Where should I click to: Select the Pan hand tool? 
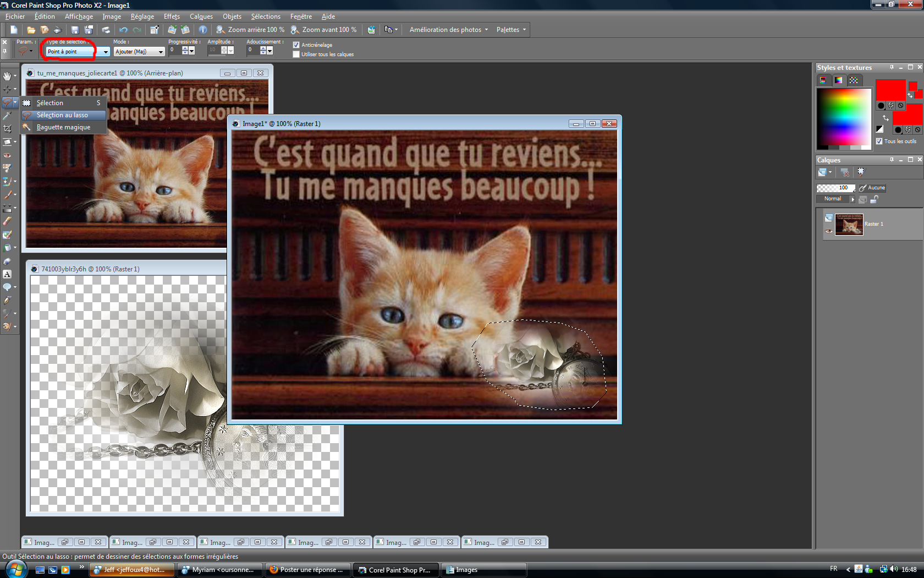(7, 76)
